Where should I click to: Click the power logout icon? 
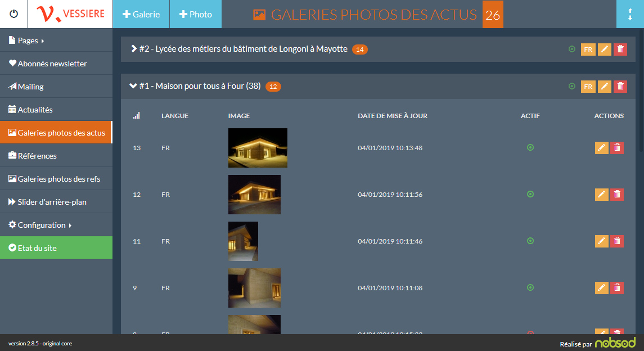(x=13, y=14)
